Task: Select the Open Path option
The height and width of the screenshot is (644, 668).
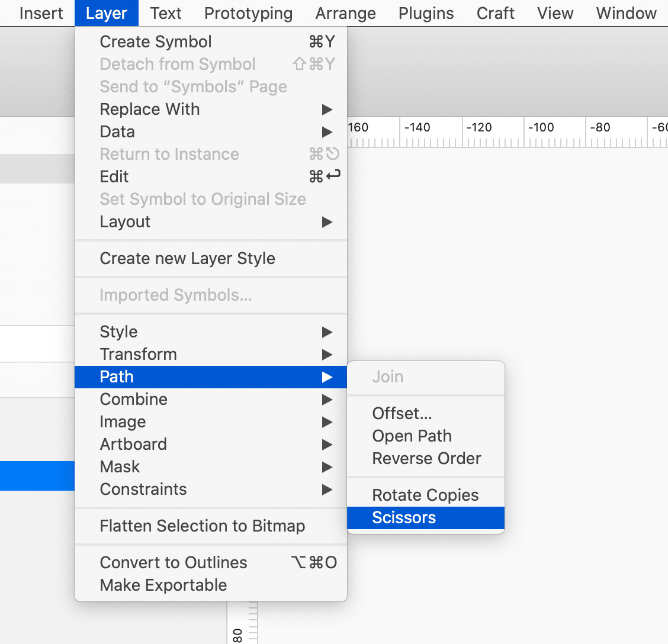Action: tap(412, 436)
